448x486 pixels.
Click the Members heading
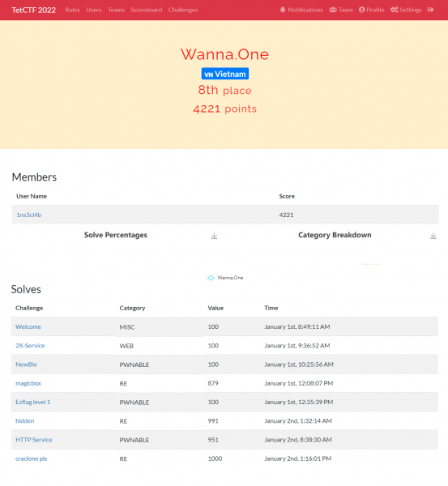tap(34, 177)
